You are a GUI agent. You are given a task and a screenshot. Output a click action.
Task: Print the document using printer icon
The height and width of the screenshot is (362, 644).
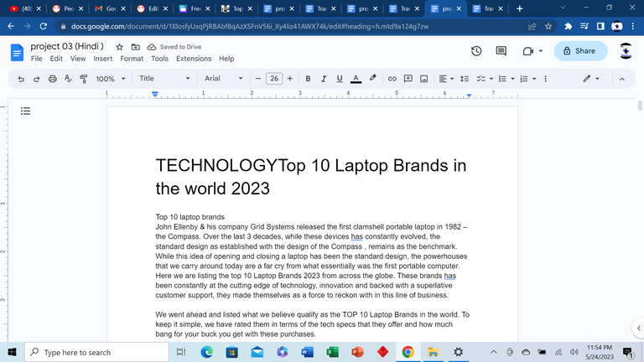coord(53,79)
